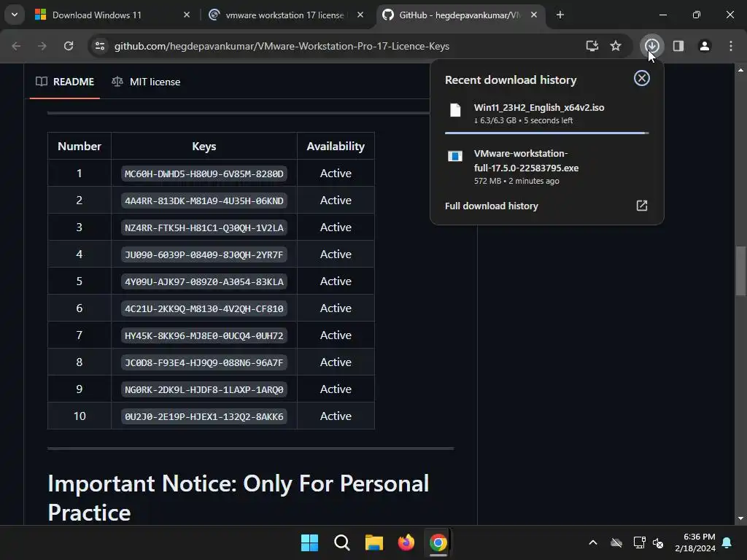Open the Chrome downloads icon in toolbar
The height and width of the screenshot is (560, 747).
click(x=651, y=46)
